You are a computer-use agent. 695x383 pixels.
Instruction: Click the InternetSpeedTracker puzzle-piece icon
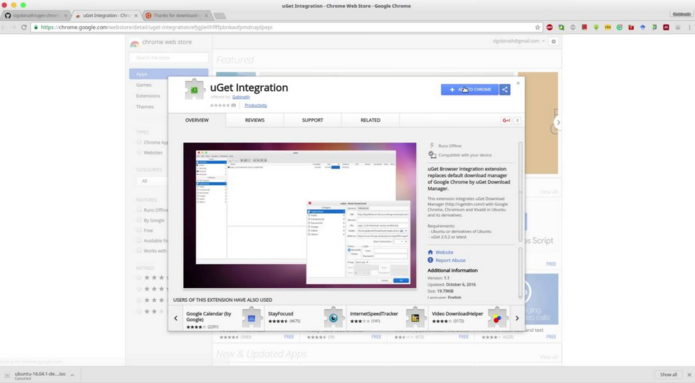click(415, 317)
